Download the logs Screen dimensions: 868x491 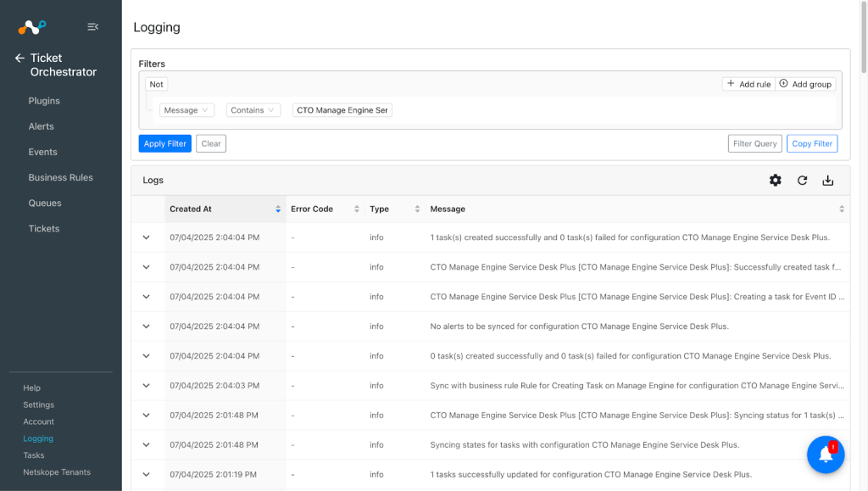[x=827, y=180]
